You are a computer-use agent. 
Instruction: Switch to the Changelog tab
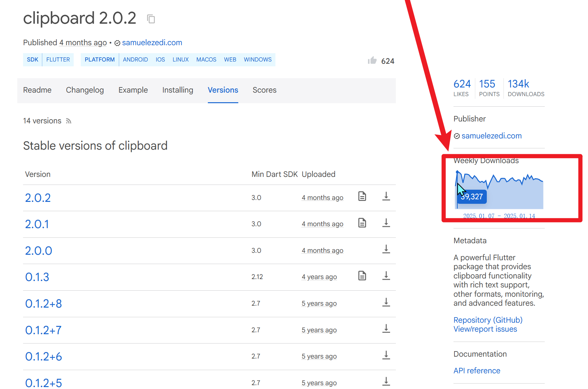pos(85,90)
